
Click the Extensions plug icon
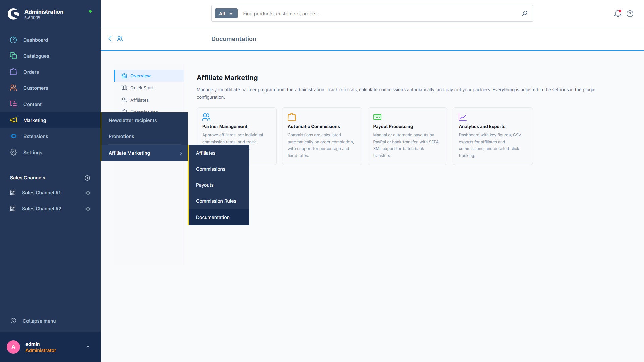(13, 136)
